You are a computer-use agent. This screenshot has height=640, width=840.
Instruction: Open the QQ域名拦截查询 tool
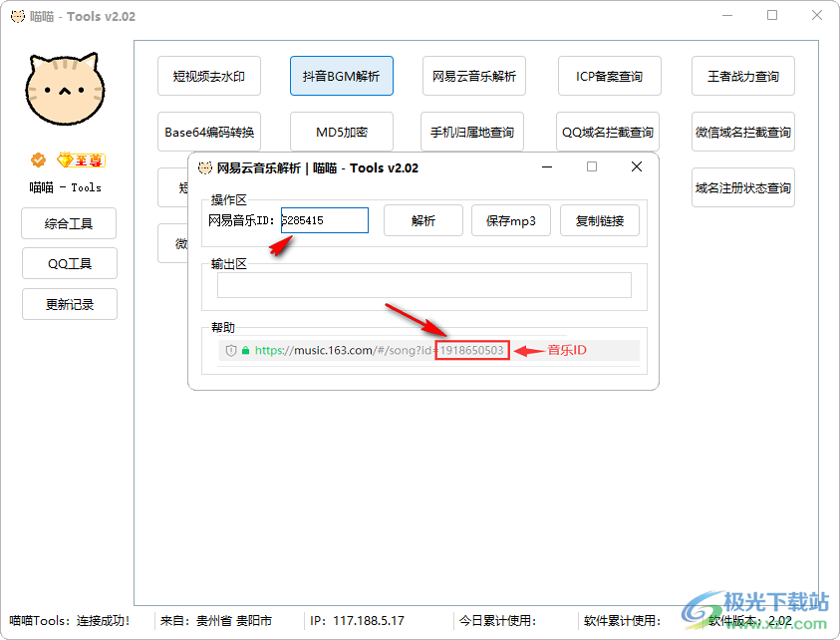[608, 132]
